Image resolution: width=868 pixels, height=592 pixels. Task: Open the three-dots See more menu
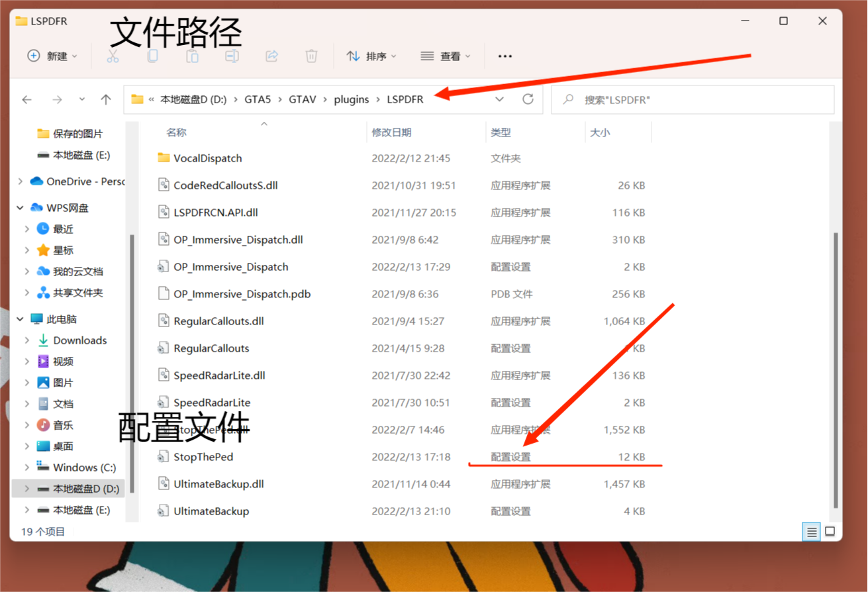click(x=505, y=56)
